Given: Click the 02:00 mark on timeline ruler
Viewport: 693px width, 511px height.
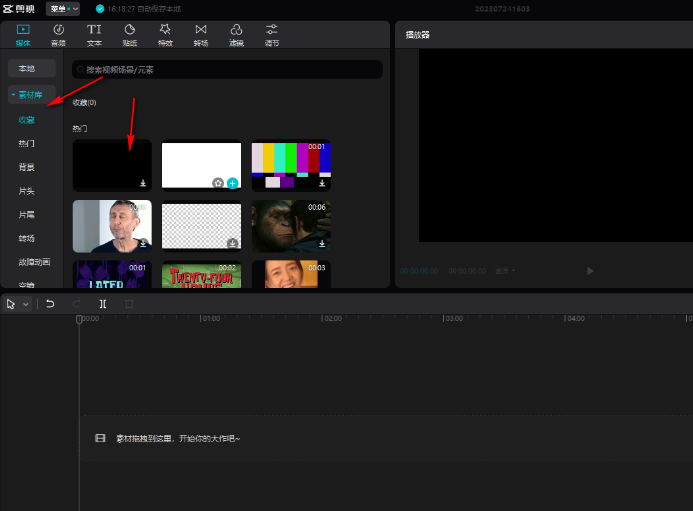Looking at the screenshot, I should 331,318.
